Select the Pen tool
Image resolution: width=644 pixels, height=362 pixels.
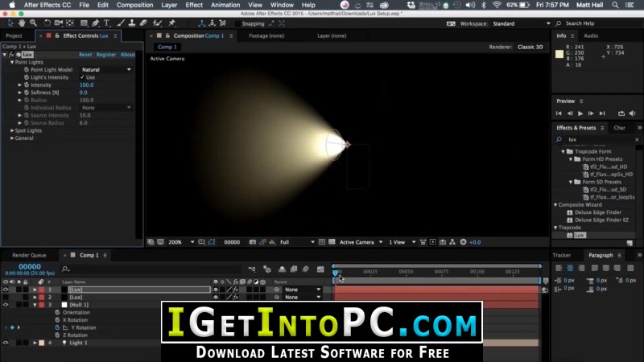(95, 23)
